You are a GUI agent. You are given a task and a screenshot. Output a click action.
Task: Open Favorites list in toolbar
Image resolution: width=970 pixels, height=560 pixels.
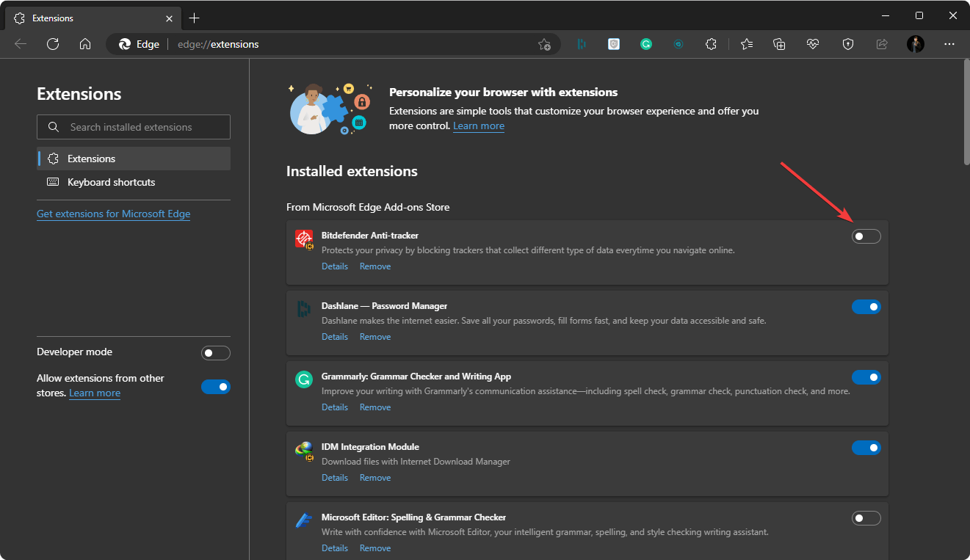(x=747, y=44)
